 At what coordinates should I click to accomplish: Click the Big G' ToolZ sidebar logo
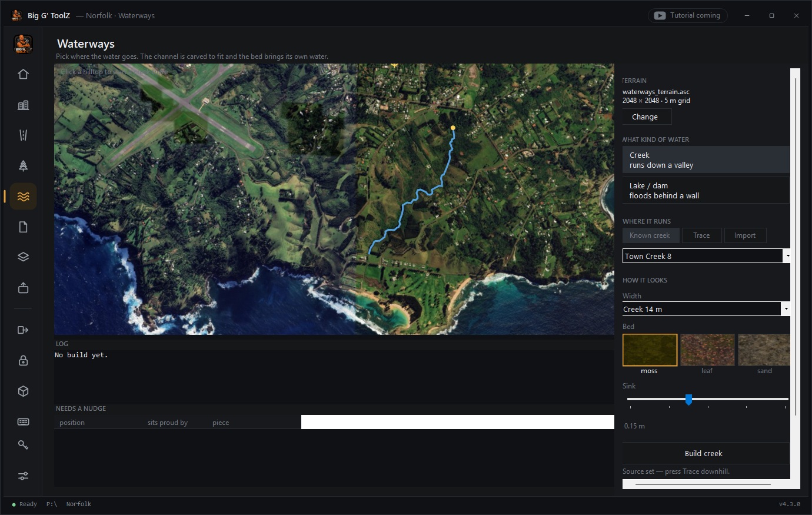point(23,44)
